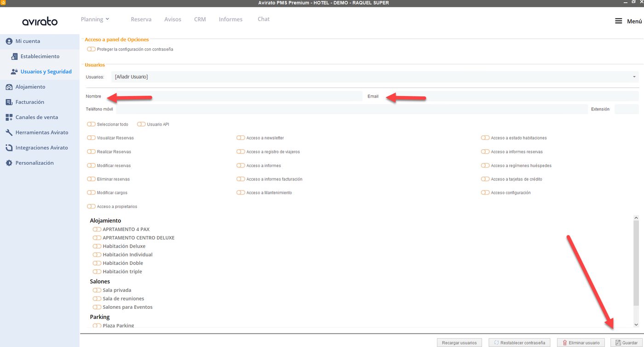Image resolution: width=644 pixels, height=347 pixels.
Task: Toggle Habitación Doble access
Action: pos(97,263)
